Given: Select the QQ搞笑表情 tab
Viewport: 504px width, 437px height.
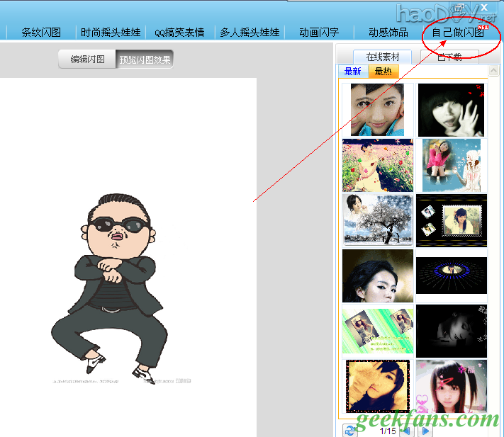Looking at the screenshot, I should tap(179, 32).
